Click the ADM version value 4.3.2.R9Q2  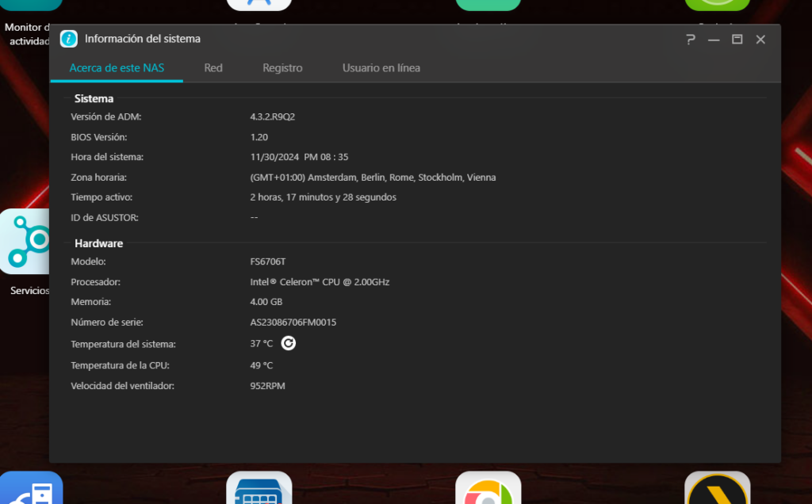[273, 117]
